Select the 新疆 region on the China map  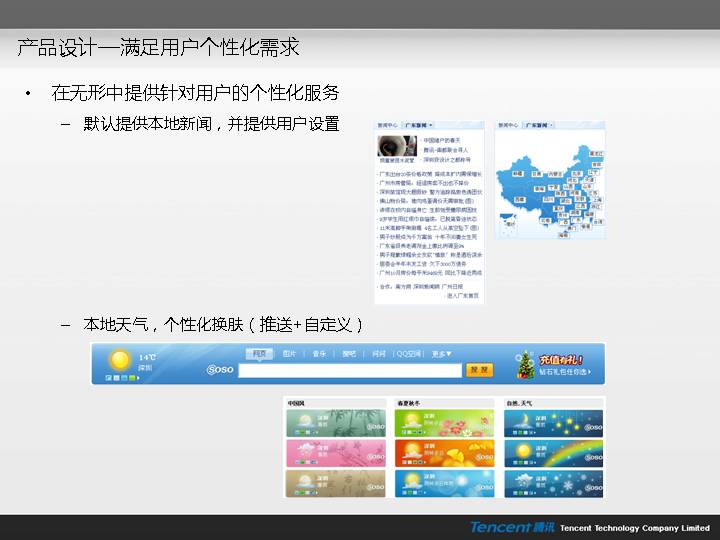click(519, 176)
